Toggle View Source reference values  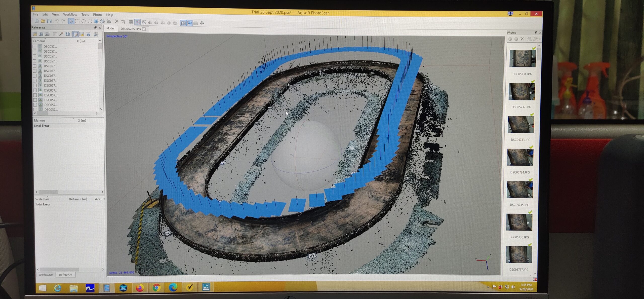[75, 34]
